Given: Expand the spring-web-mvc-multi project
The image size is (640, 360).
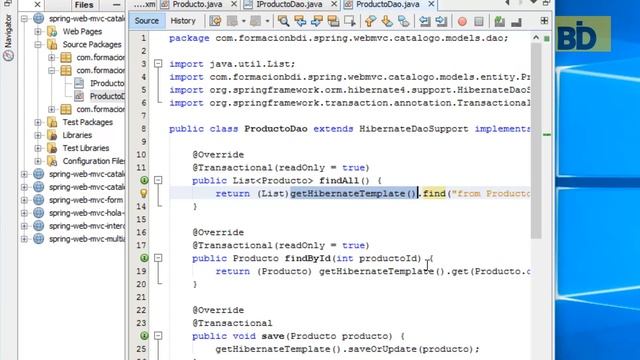Looking at the screenshot, I should (24, 239).
